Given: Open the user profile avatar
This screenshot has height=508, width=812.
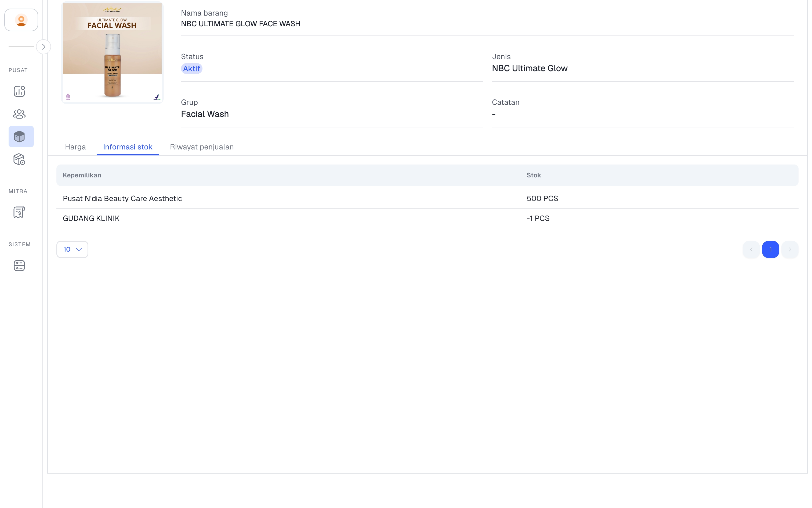Looking at the screenshot, I should pos(21,20).
